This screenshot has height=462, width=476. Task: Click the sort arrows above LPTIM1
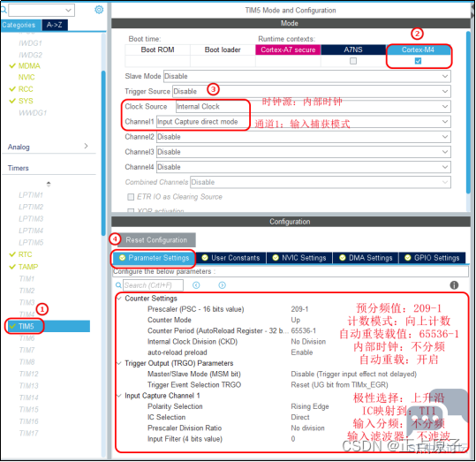pyautogui.click(x=49, y=184)
